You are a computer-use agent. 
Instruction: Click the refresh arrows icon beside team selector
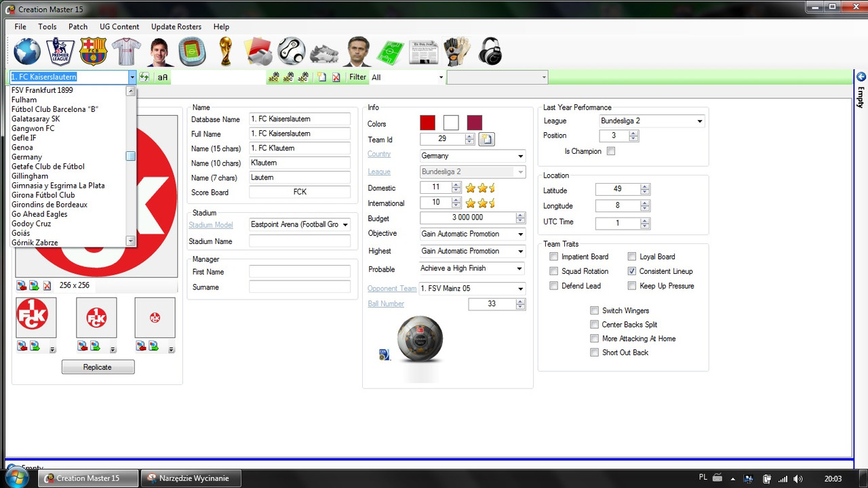pos(144,77)
